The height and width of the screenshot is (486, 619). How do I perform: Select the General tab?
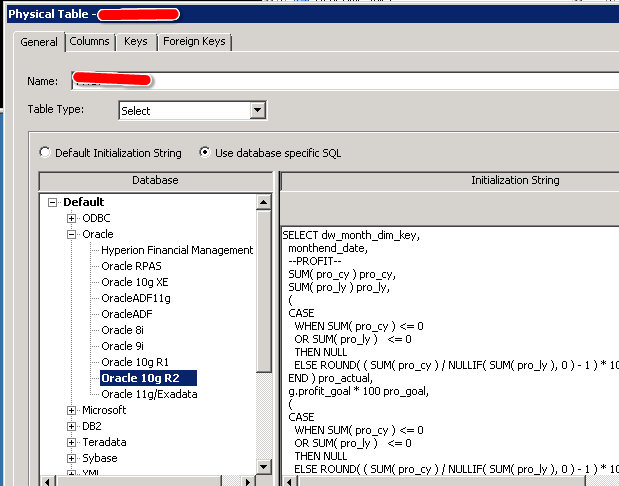coord(39,42)
